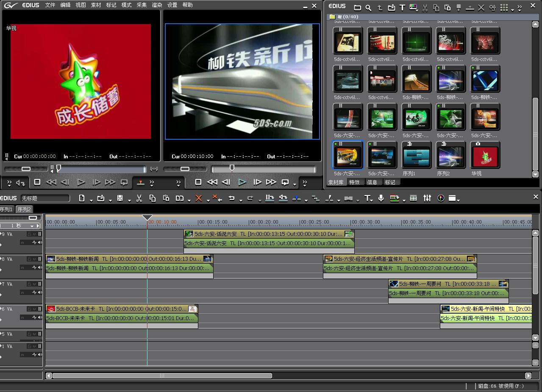Expand new sequence dropdown arrow

[91, 200]
